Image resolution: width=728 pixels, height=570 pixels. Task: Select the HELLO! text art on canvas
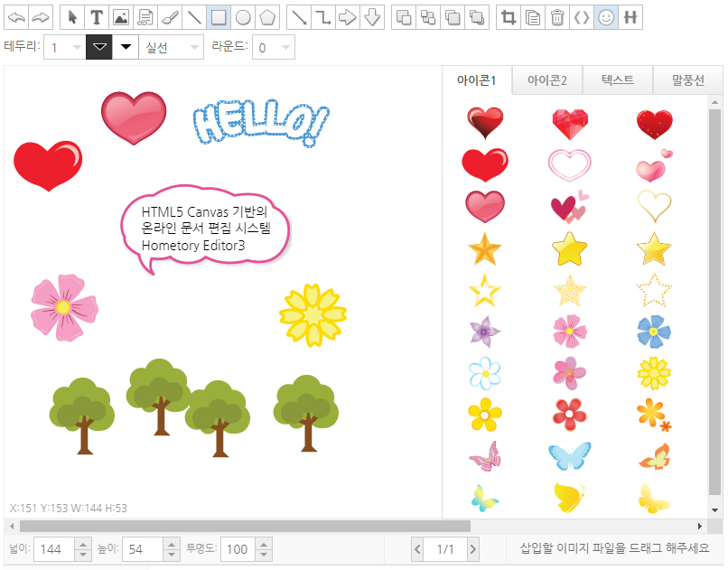[x=261, y=123]
